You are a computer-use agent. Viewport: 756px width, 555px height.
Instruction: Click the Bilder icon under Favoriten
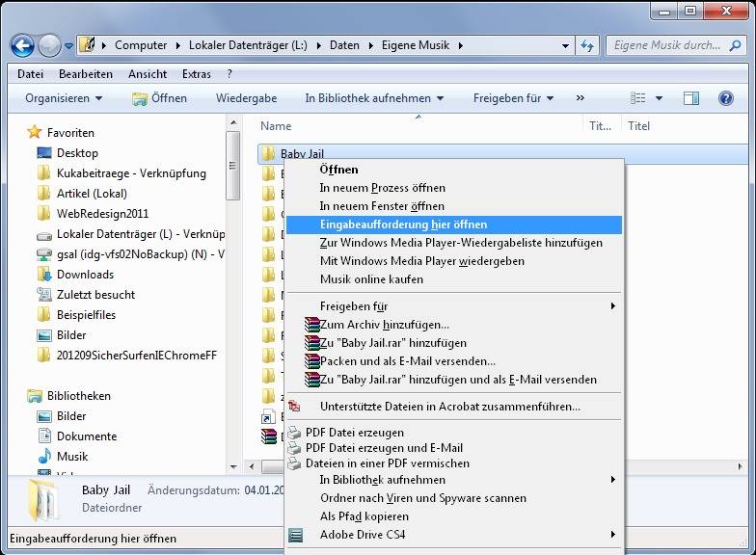pos(44,335)
